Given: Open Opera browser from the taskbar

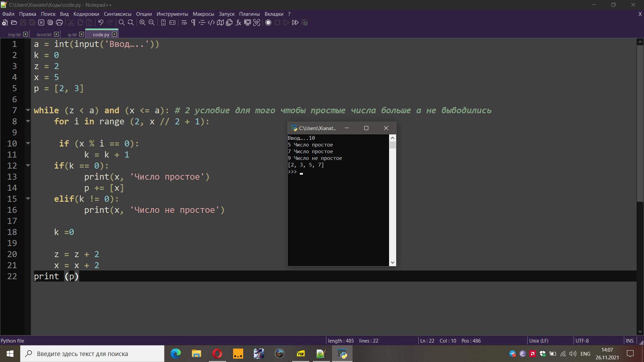Looking at the screenshot, I should [x=217, y=354].
